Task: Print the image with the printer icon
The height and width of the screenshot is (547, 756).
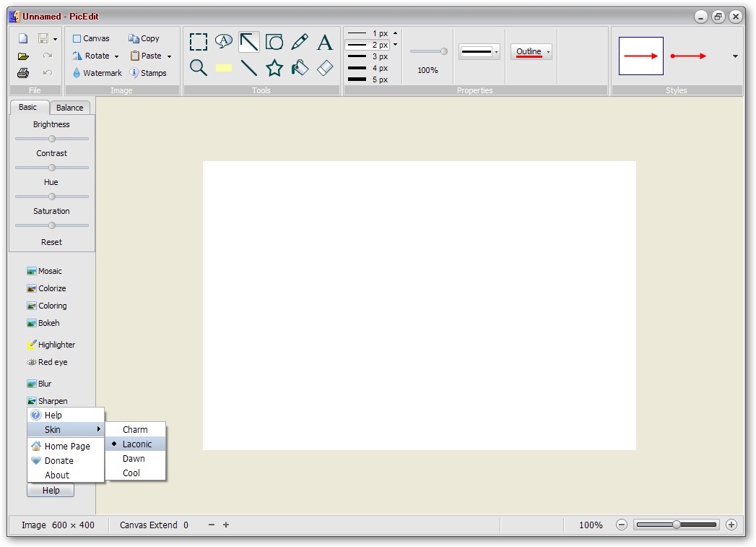Action: coord(23,73)
